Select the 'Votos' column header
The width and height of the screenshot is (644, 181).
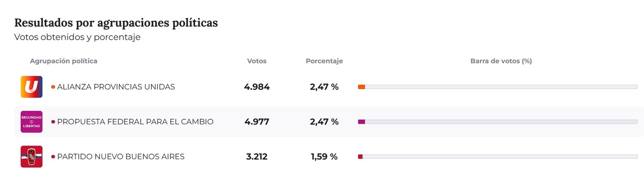click(x=257, y=61)
